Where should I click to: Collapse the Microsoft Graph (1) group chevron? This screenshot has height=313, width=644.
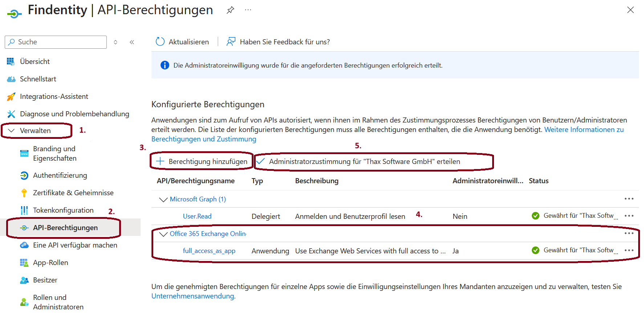pos(163,200)
